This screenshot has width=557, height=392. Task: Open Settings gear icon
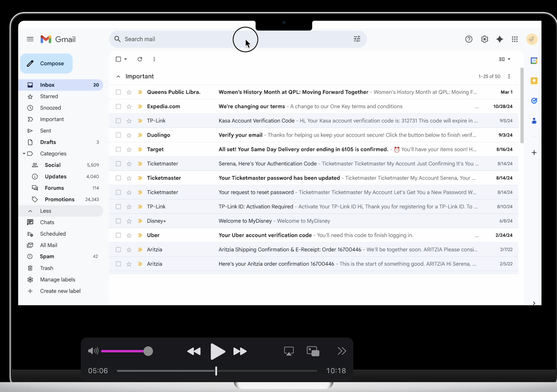pos(485,39)
